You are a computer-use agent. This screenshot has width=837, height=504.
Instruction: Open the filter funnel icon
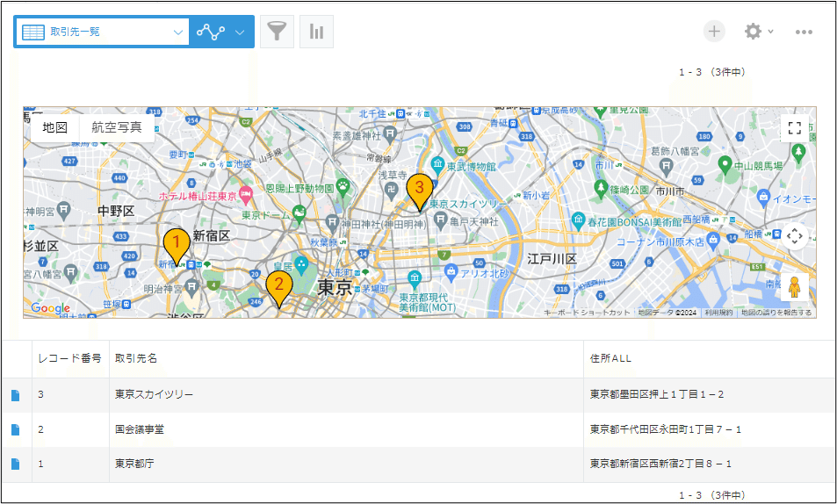[277, 32]
